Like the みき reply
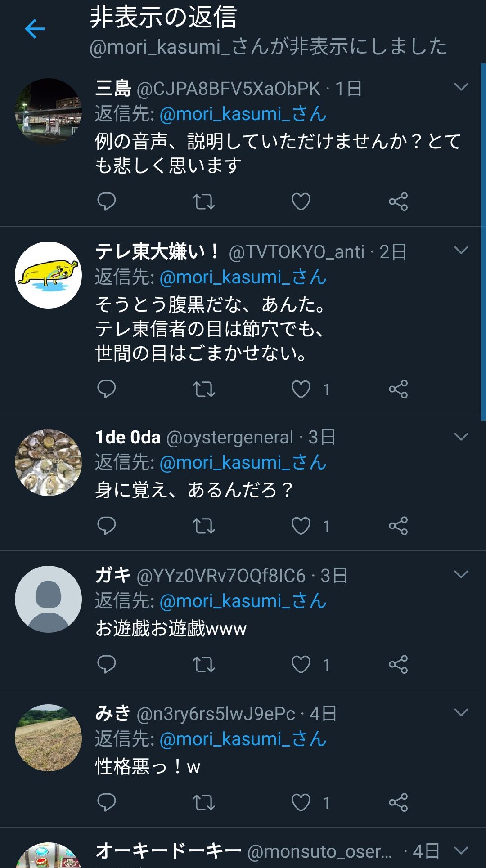 pyautogui.click(x=301, y=802)
